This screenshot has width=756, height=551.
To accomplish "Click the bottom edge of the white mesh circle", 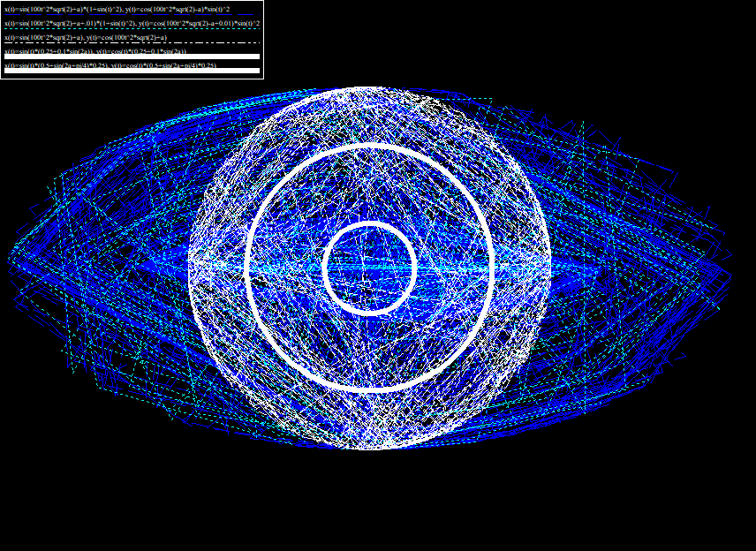I will tap(370, 447).
